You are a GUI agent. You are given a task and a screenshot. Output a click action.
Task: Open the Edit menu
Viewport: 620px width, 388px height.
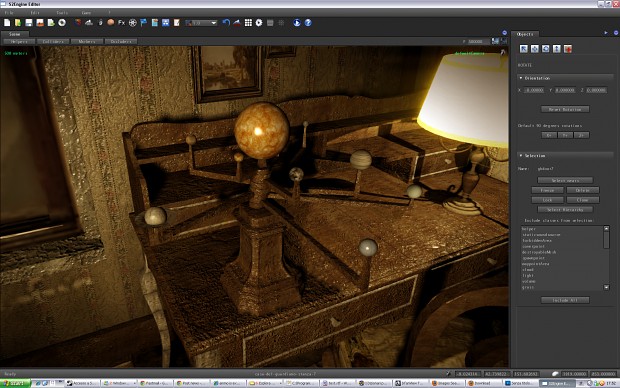(x=35, y=13)
